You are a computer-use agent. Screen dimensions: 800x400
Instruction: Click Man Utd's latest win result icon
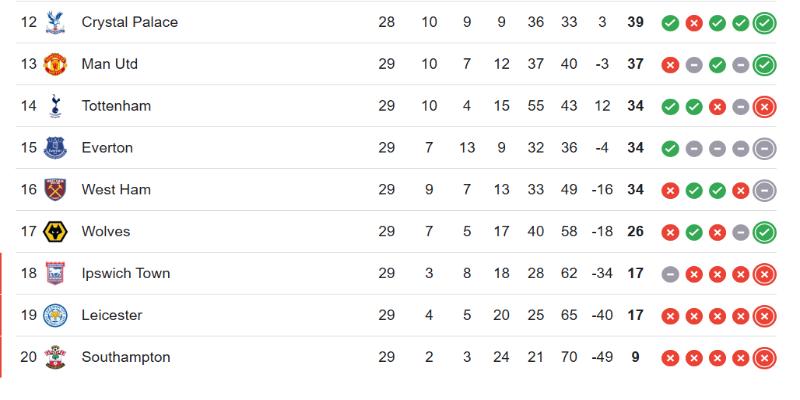click(x=764, y=65)
